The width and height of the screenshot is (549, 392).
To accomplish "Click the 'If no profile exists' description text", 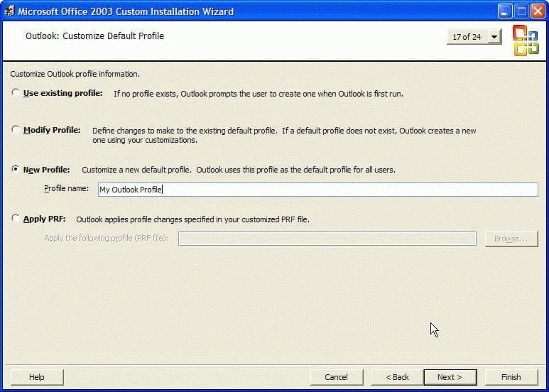I will tap(259, 94).
